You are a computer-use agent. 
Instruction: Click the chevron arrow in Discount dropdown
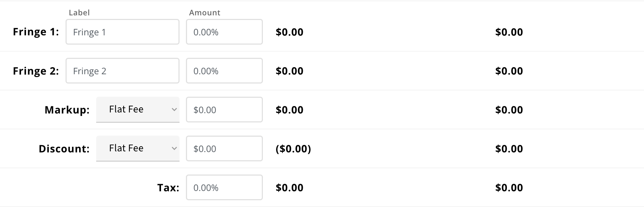174,148
